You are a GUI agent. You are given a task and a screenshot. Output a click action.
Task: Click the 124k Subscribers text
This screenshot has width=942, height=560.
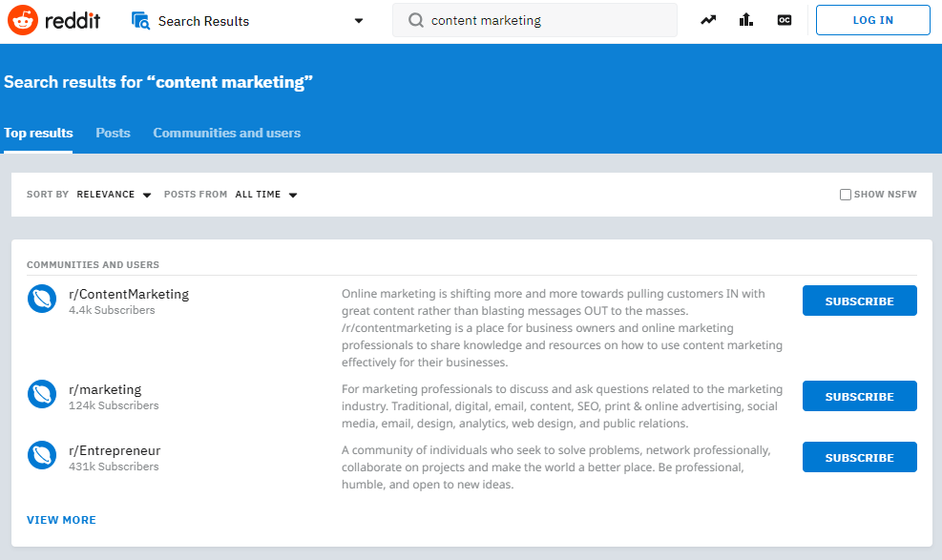pos(114,405)
